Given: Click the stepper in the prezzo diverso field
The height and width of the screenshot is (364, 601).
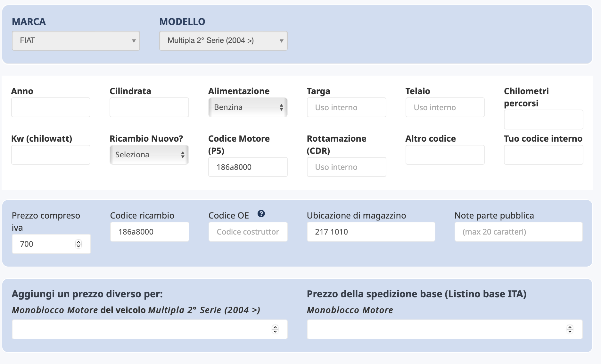Looking at the screenshot, I should point(275,329).
